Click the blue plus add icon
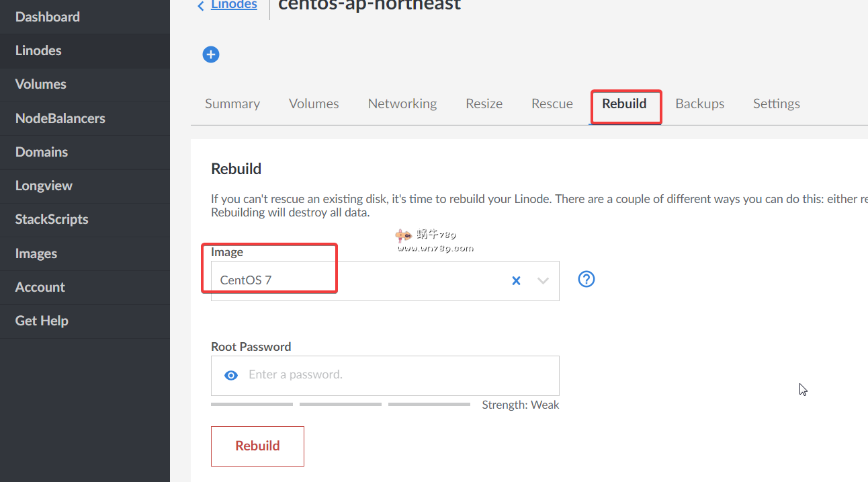 (211, 54)
